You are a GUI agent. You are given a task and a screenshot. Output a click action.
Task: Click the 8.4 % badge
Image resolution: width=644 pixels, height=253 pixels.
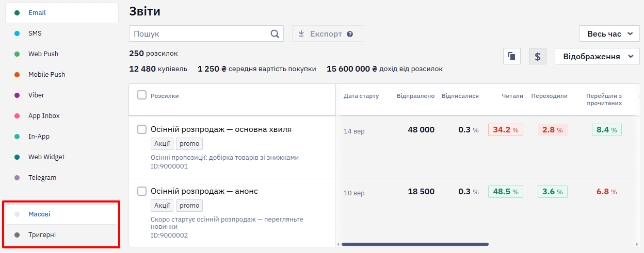click(607, 130)
